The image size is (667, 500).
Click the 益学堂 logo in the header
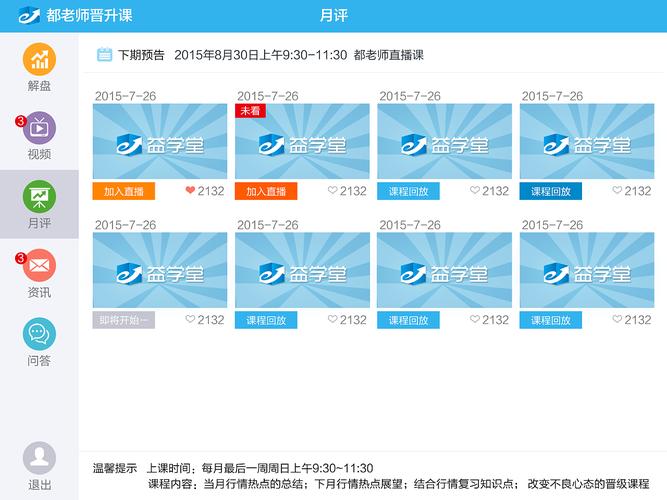point(29,16)
